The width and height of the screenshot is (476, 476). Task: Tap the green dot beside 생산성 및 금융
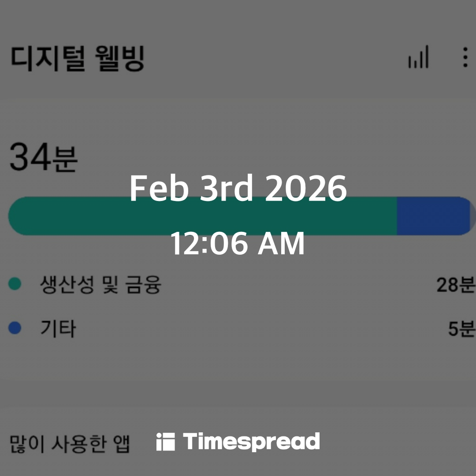(15, 284)
